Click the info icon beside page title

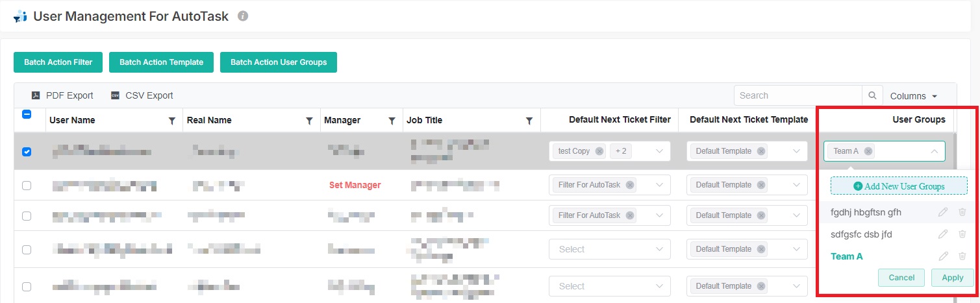[x=243, y=16]
